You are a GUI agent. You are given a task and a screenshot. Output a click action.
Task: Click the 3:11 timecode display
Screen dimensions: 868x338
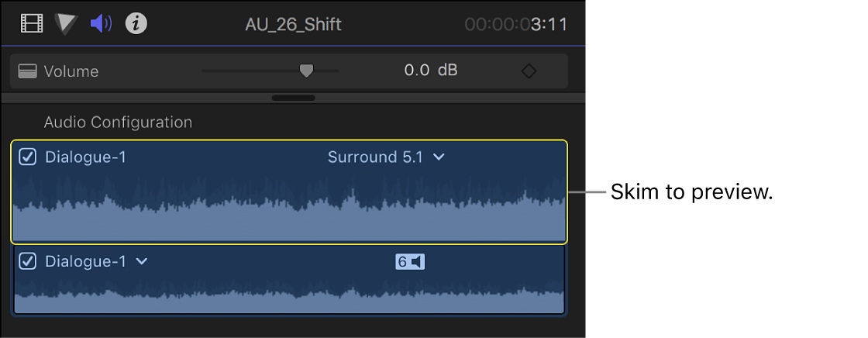point(516,24)
